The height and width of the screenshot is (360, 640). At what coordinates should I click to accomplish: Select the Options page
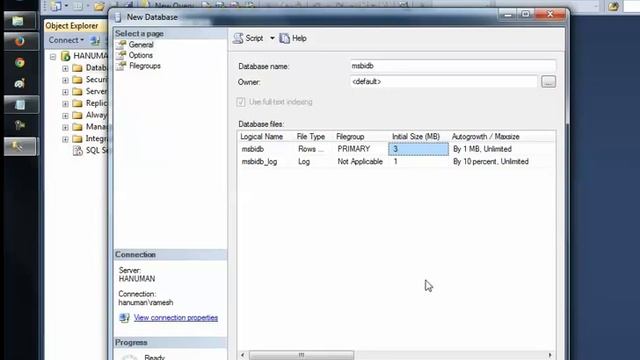[x=140, y=55]
